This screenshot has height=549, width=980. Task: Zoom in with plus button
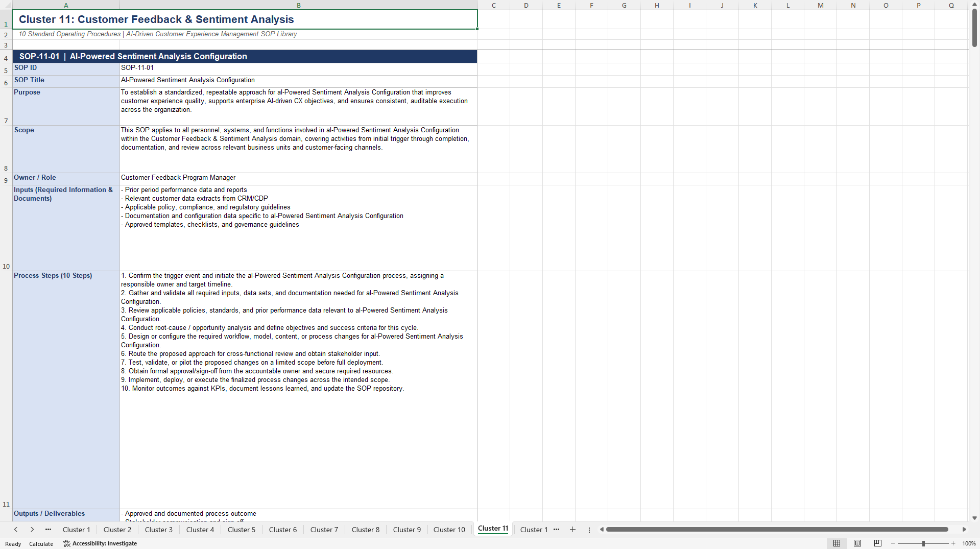click(953, 543)
